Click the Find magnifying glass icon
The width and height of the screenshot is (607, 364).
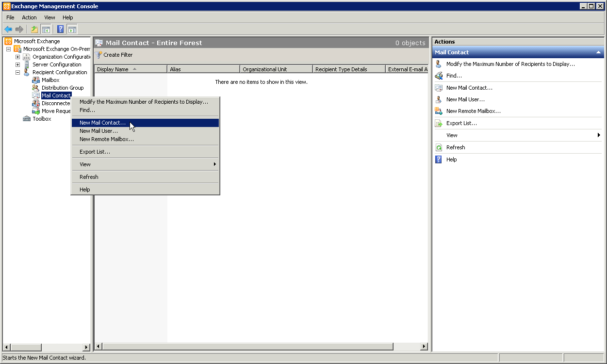438,76
